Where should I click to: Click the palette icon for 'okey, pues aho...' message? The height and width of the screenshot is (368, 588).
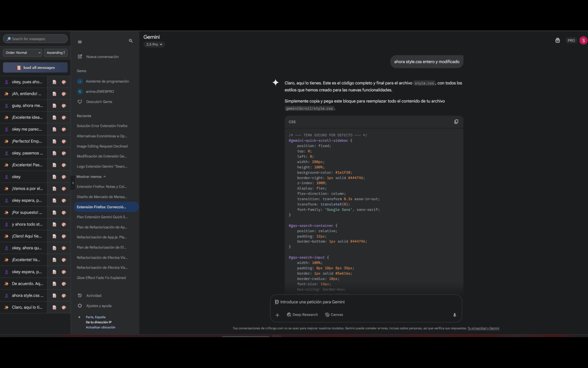[x=64, y=82]
